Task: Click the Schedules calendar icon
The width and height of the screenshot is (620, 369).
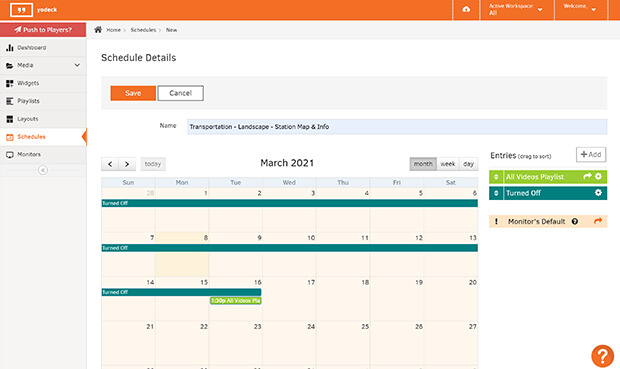Action: click(9, 137)
